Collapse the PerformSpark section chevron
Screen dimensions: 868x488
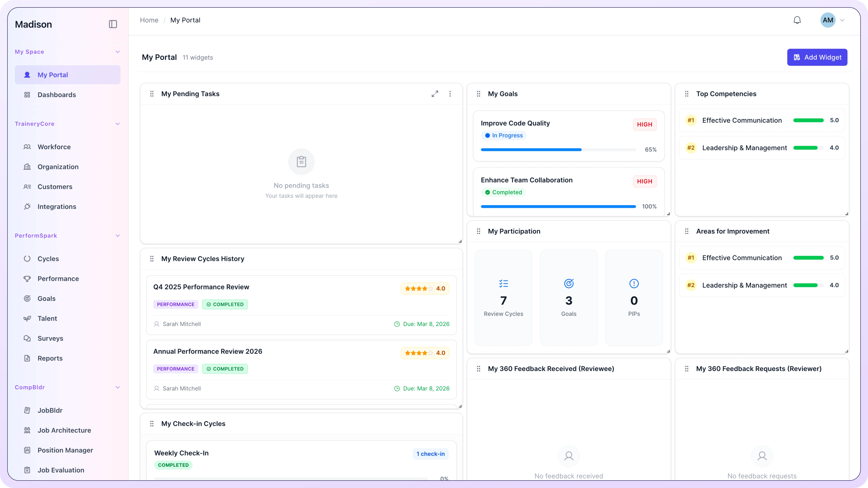[x=118, y=236]
